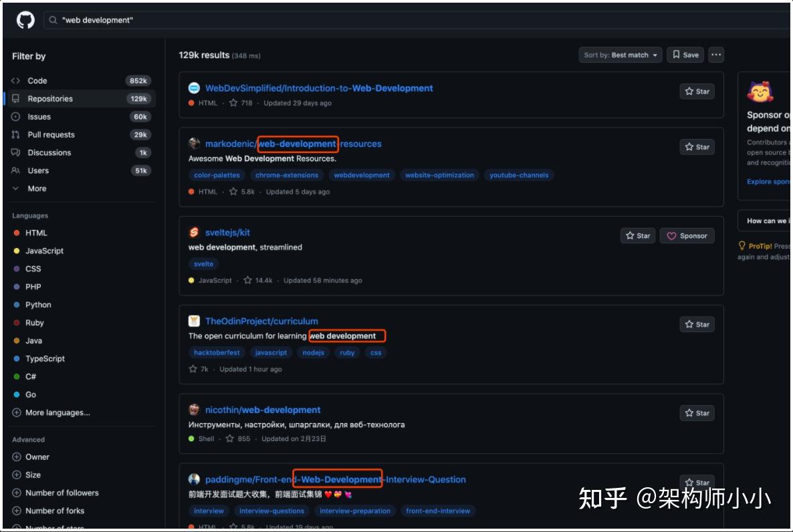Click the ProTip lightbulb icon
Viewport: 793px width, 532px height.
pyautogui.click(x=742, y=245)
